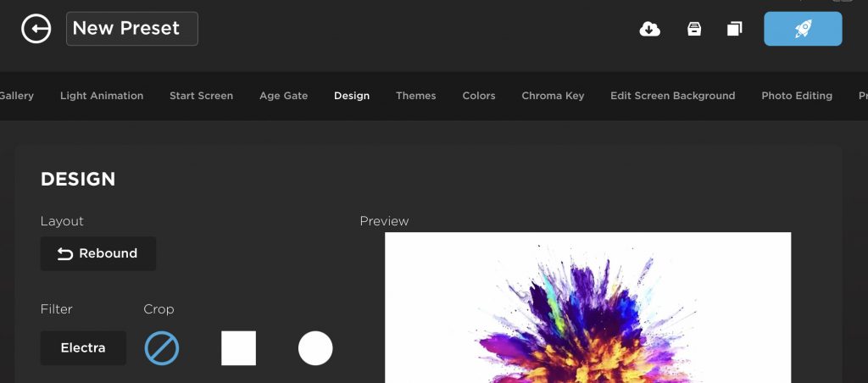
Task: Go to the Start Screen tab
Action: coord(201,96)
